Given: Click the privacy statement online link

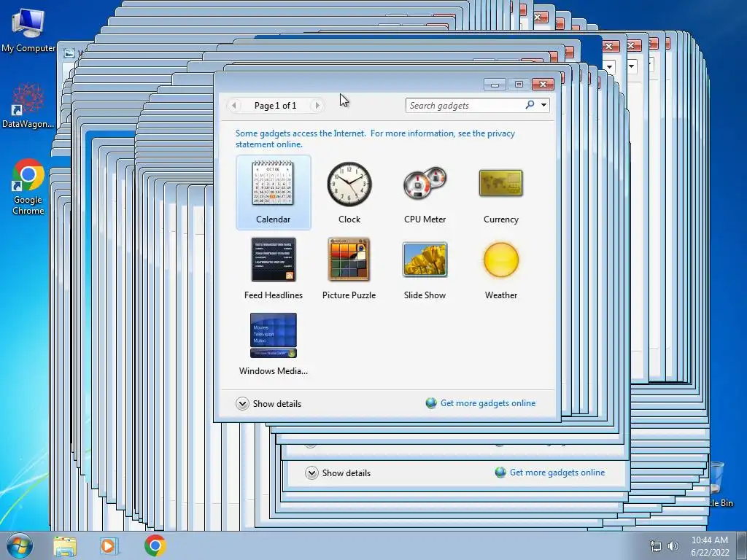Looking at the screenshot, I should coord(375,139).
